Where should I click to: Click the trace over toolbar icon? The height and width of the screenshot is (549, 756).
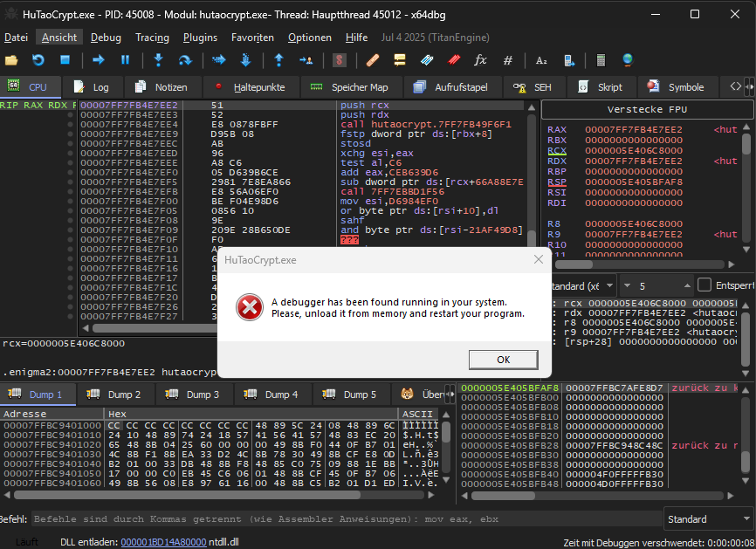click(x=246, y=60)
